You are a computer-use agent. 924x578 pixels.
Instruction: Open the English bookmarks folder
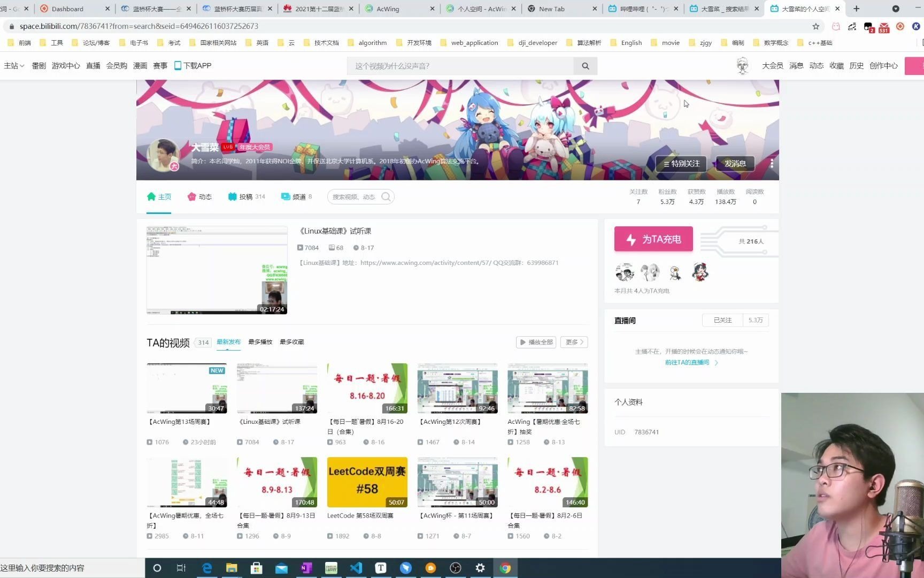[x=626, y=43]
